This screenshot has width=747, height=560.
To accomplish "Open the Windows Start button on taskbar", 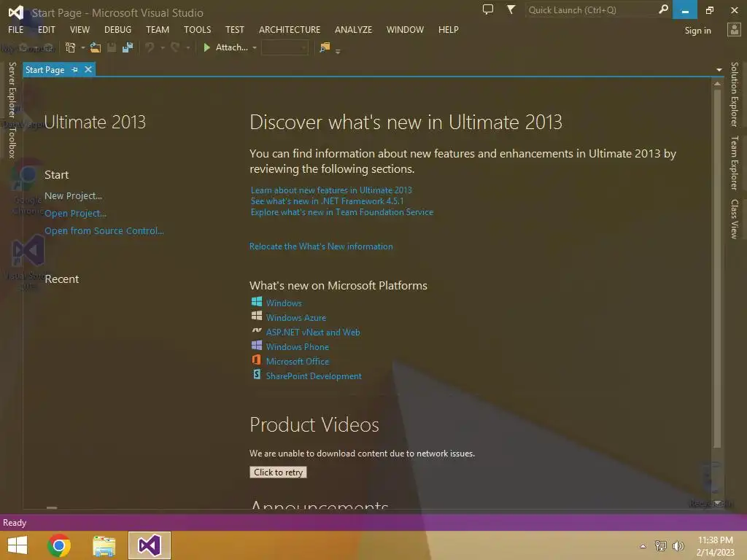I will (18, 545).
